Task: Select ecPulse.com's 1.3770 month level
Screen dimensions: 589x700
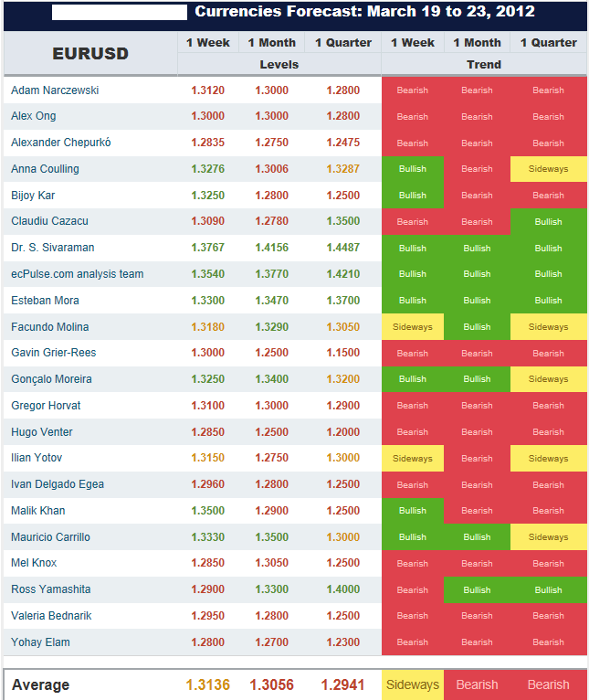Action: pos(272,273)
